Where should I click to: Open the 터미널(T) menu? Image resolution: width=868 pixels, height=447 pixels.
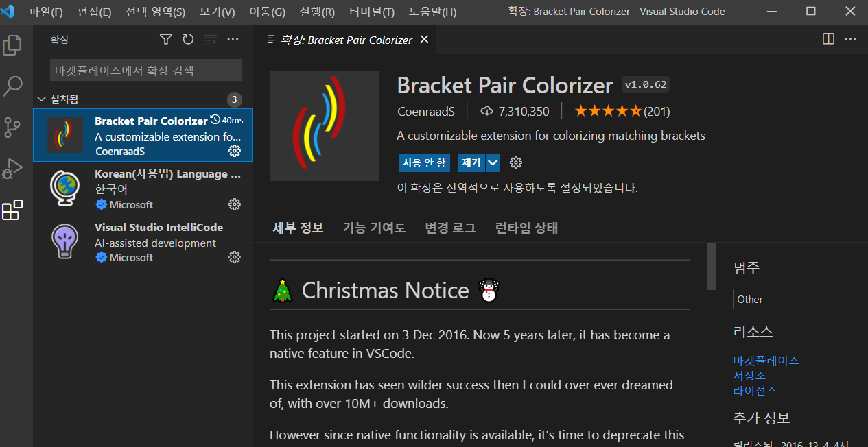tap(371, 12)
